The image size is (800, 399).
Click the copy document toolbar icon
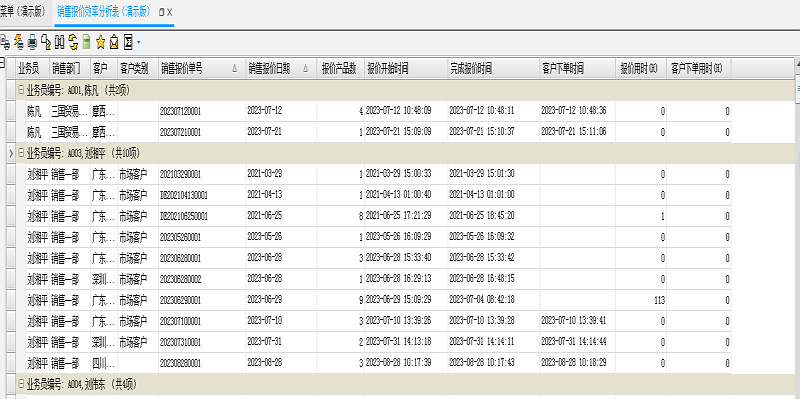(46, 42)
